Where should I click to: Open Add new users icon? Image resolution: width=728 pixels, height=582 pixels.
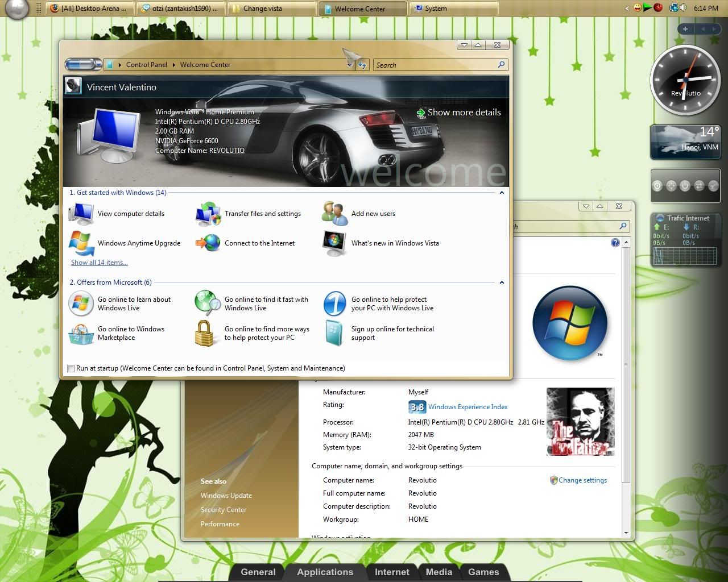coord(334,214)
